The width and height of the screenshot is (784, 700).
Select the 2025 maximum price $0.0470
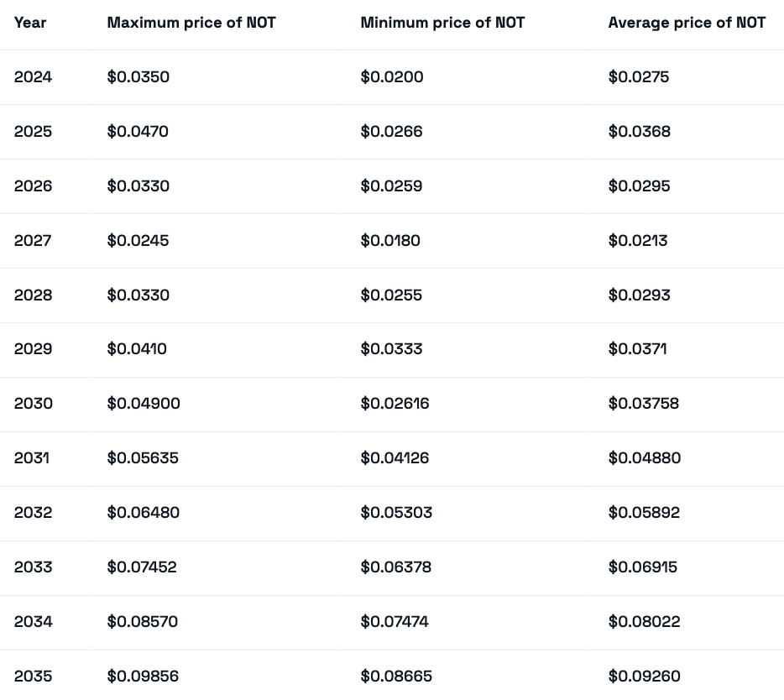click(x=138, y=132)
